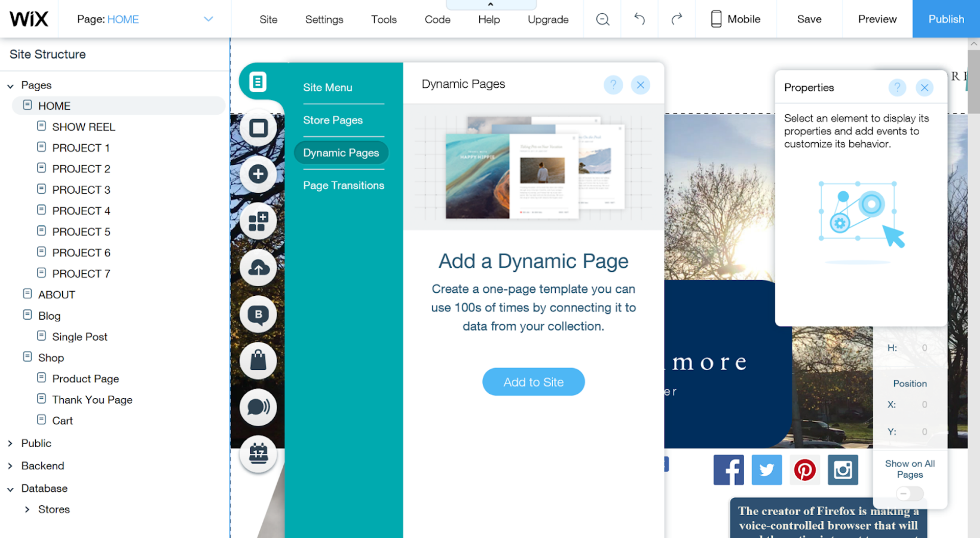Viewport: 980px width, 538px height.
Task: Click the Publish button
Action: tap(946, 19)
